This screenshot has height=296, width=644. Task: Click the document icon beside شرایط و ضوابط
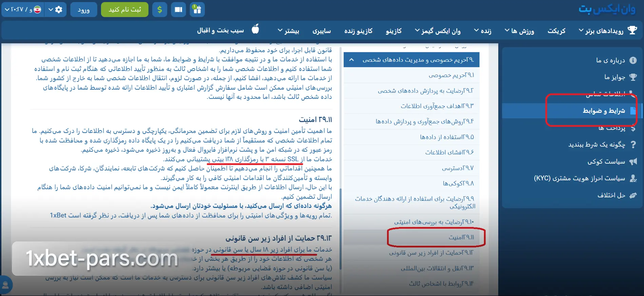tap(633, 110)
